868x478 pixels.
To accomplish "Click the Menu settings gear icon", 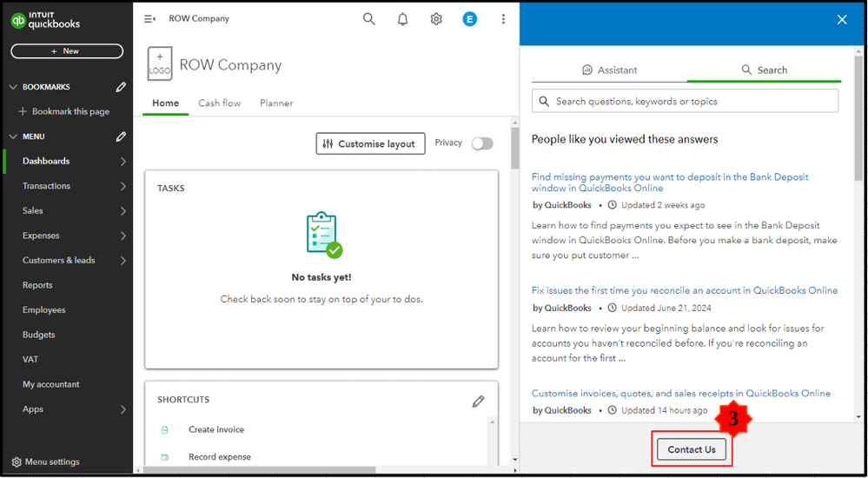I will (17, 462).
